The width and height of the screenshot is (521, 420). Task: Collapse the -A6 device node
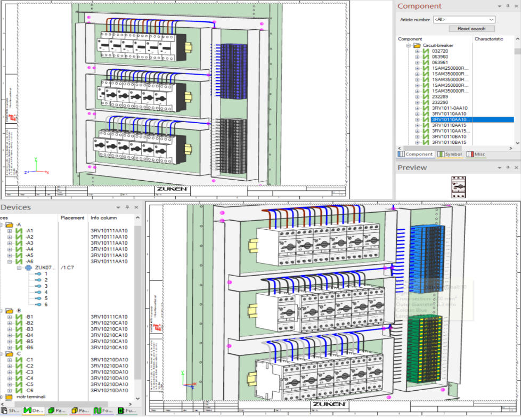tap(10, 261)
